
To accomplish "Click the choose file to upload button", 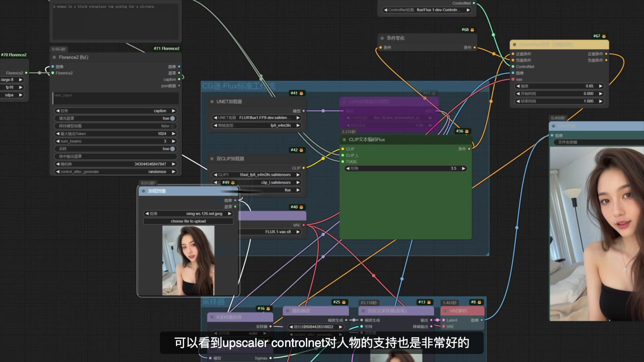I will click(188, 221).
